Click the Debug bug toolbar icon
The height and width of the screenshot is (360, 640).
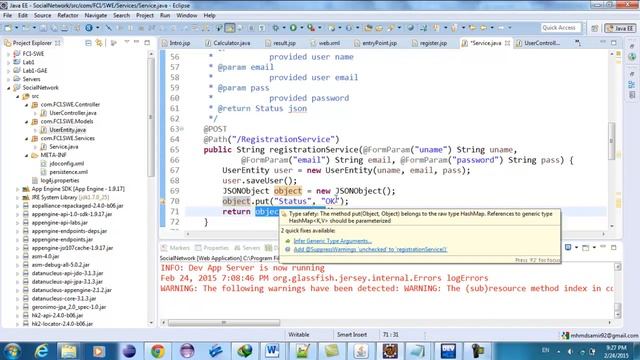click(276, 28)
